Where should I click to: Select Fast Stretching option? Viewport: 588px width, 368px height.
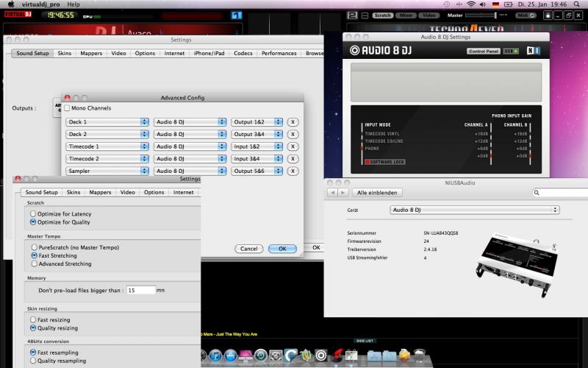[x=34, y=255]
